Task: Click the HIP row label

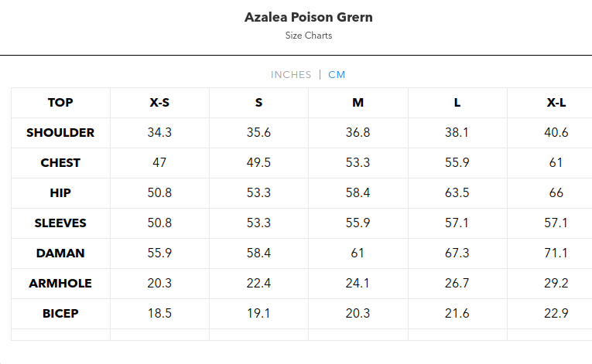Action: click(60, 193)
